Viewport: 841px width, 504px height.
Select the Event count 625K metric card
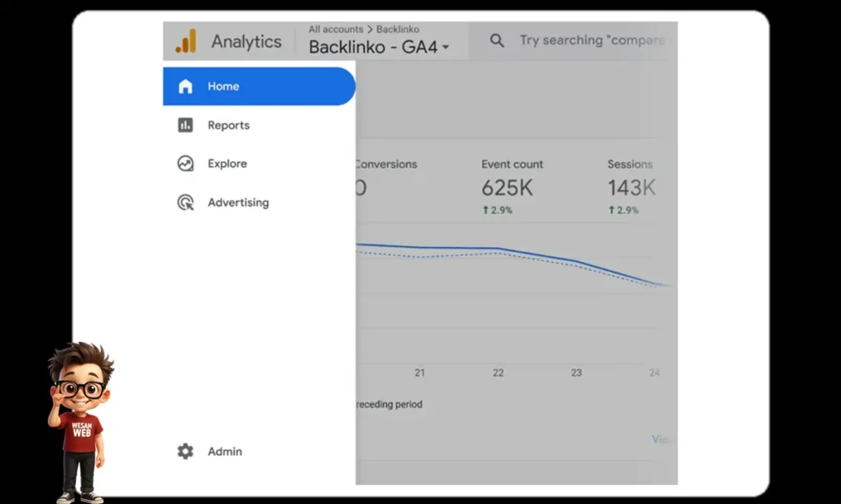[512, 186]
